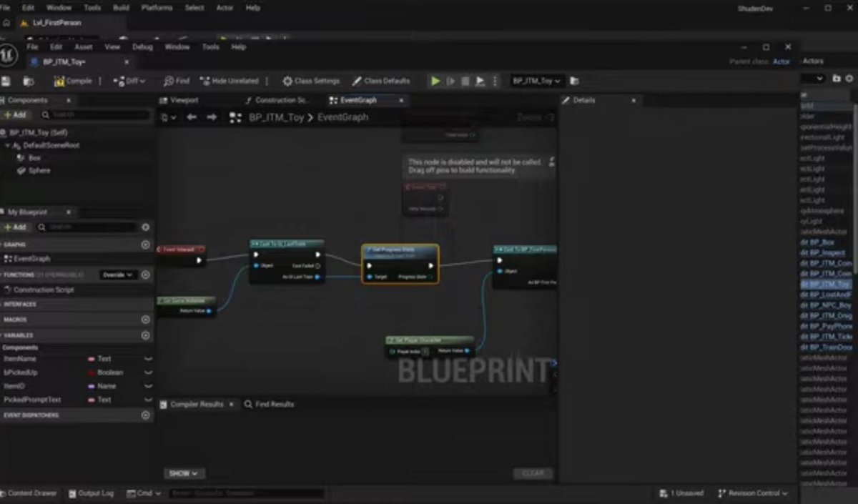Toggle ItemID instance-editable eye
Image resolution: width=858 pixels, height=504 pixels.
[148, 386]
